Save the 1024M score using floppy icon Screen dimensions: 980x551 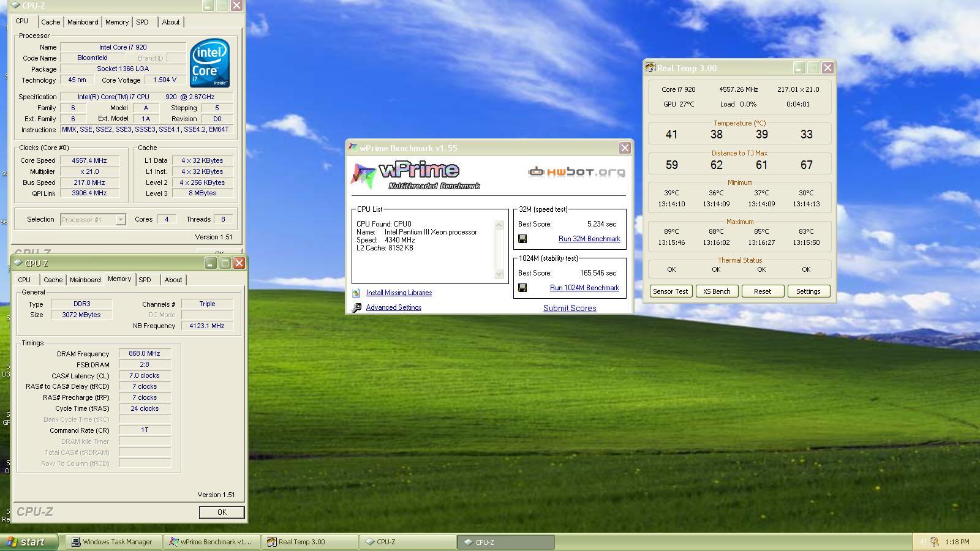point(522,288)
